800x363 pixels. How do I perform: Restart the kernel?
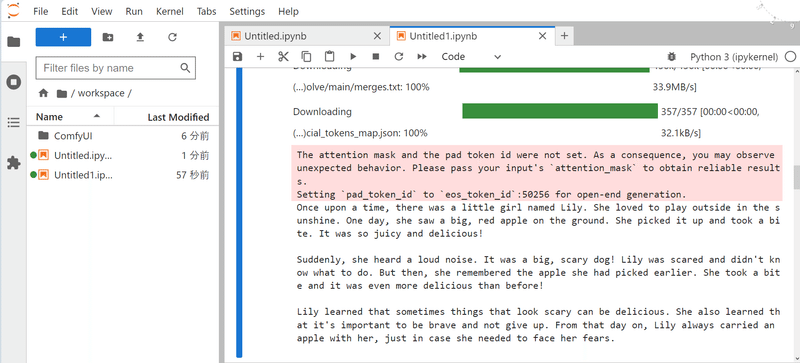(x=399, y=57)
